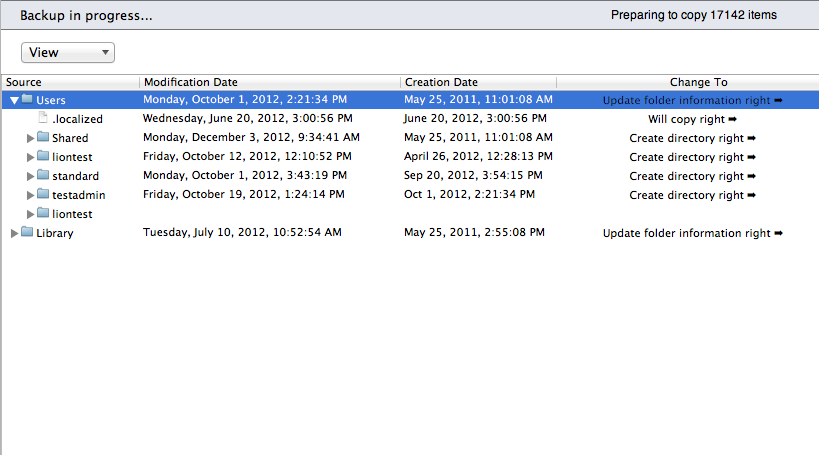Image resolution: width=819 pixels, height=455 pixels.
Task: Click the Library folder icon
Action: (x=27, y=232)
